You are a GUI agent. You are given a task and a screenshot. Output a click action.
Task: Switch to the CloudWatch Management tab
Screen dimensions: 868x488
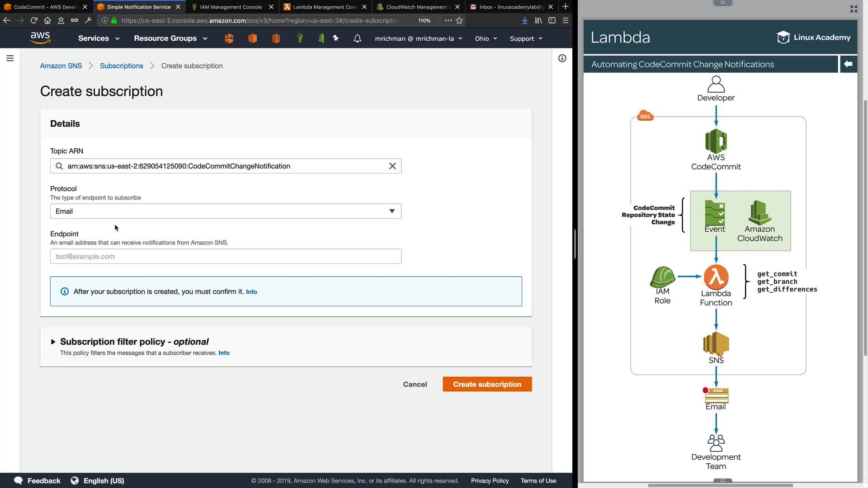click(x=416, y=7)
